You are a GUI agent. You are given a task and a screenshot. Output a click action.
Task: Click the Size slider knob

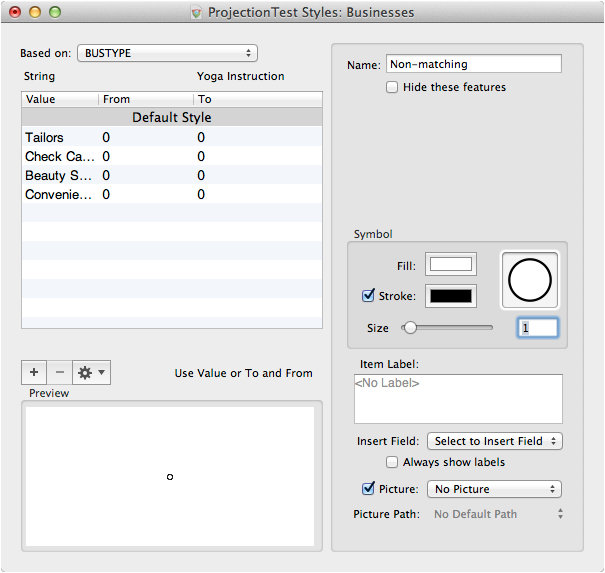click(x=410, y=328)
